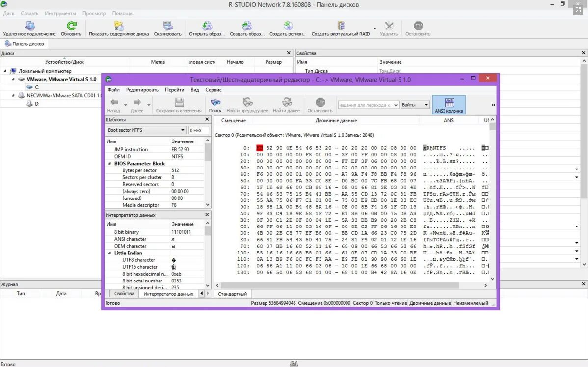This screenshot has width=588, height=367.
Task: Click Остановить stop icon in hex editor
Action: click(320, 102)
